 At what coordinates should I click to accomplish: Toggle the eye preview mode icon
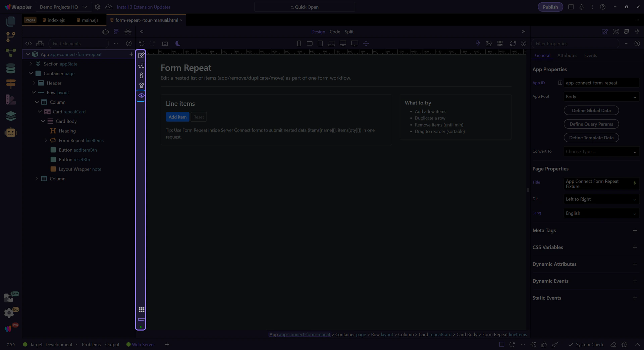click(x=141, y=95)
